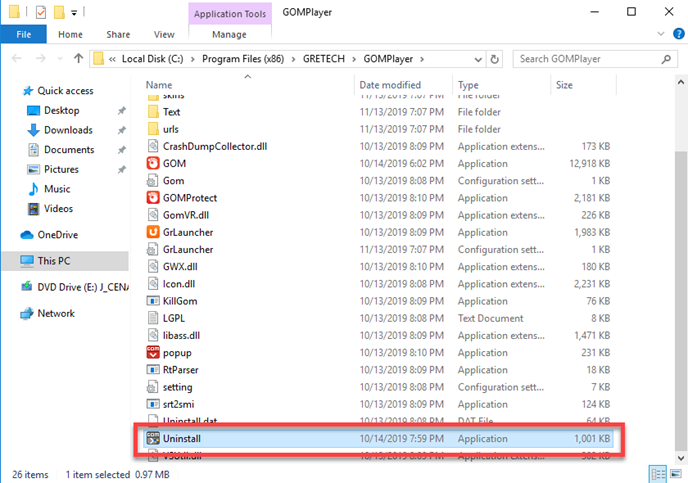688x483 pixels.
Task: Select Network in navigation pane
Action: (x=56, y=313)
